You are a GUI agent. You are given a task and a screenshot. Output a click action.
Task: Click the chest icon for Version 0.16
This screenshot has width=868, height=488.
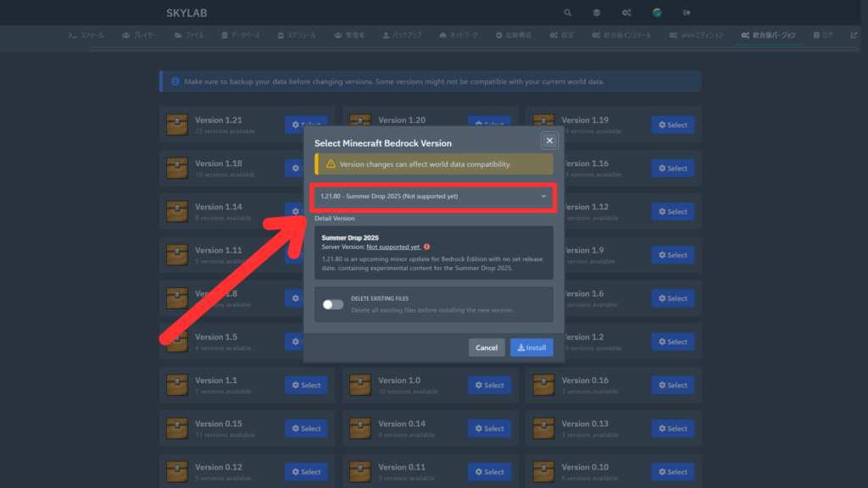point(543,385)
